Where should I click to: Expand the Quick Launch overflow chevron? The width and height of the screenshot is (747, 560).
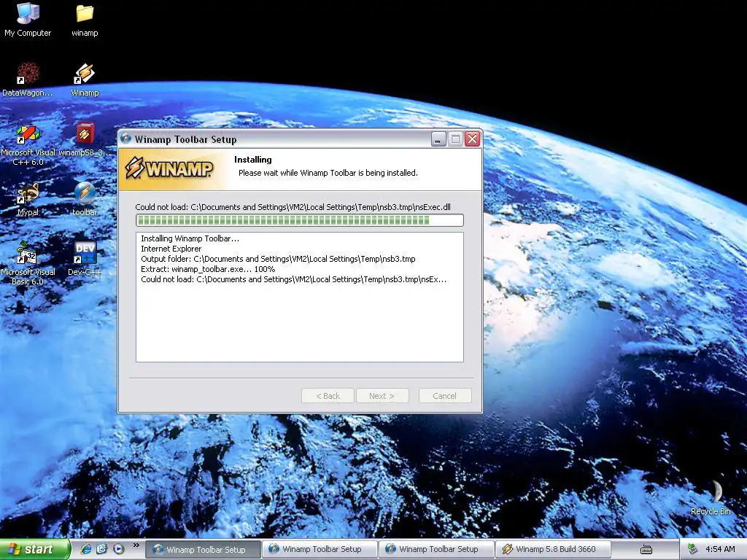[x=136, y=545]
